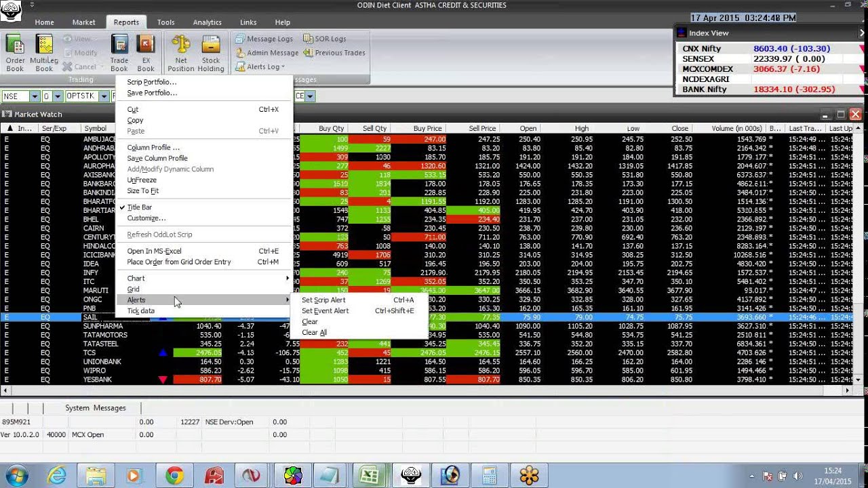Choose Save Portfolio… menu entry
This screenshot has width=868, height=488.
[x=203, y=93]
